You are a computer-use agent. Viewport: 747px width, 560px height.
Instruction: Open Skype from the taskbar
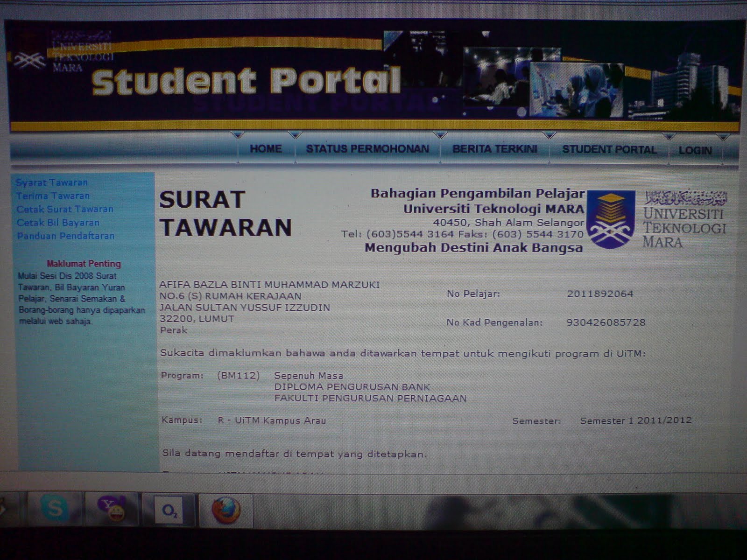tap(55, 508)
